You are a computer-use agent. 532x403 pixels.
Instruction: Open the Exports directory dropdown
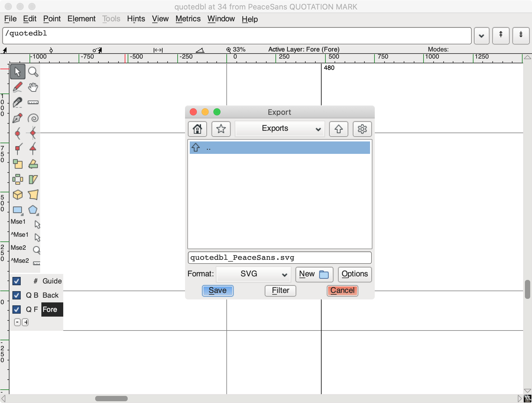tap(280, 129)
